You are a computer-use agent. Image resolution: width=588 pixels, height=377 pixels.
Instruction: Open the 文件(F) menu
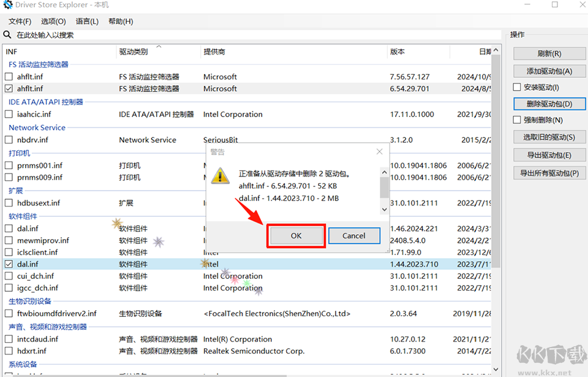point(20,21)
